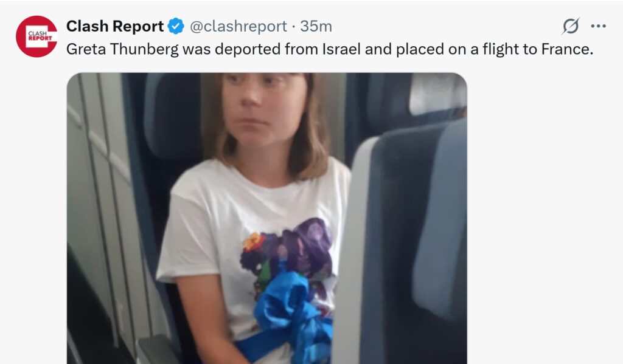Click the "Clash Report" display name
This screenshot has width=623, height=364.
coord(115,26)
